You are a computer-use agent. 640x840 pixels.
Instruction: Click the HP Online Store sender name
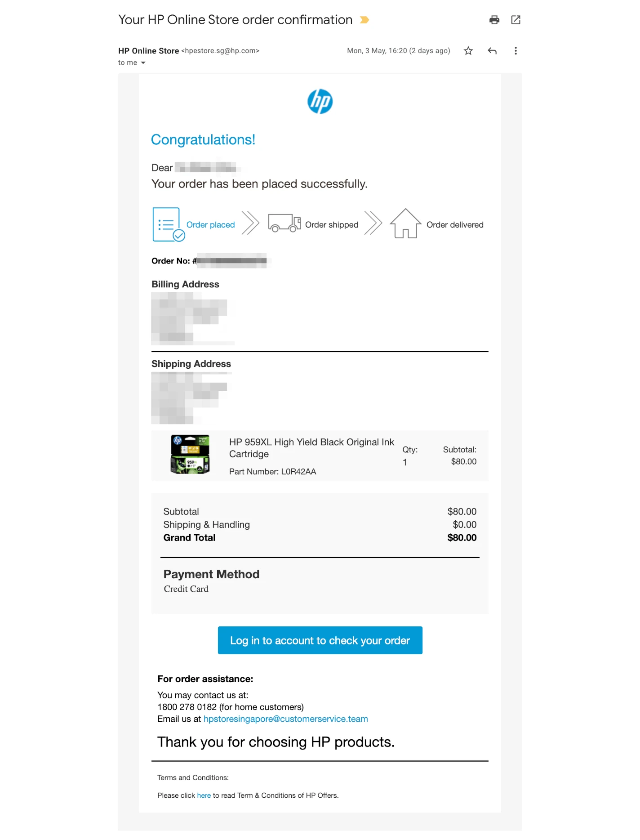(x=149, y=51)
